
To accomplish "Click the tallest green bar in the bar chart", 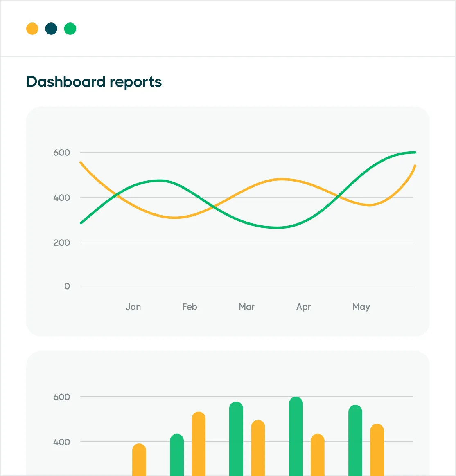I will pyautogui.click(x=296, y=436).
